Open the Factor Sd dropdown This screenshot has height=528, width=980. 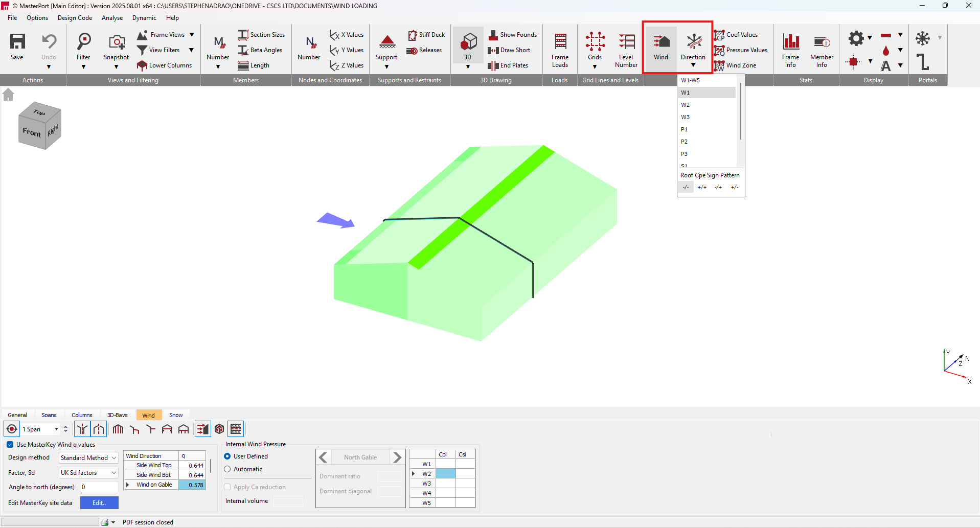(x=88, y=473)
